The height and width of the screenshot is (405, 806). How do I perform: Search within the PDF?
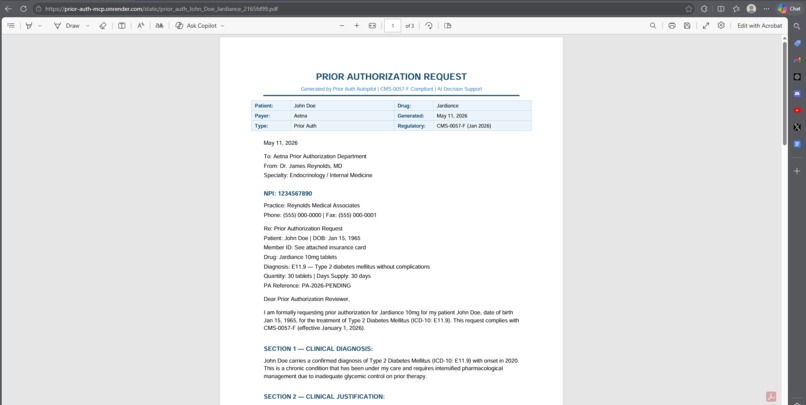(653, 26)
